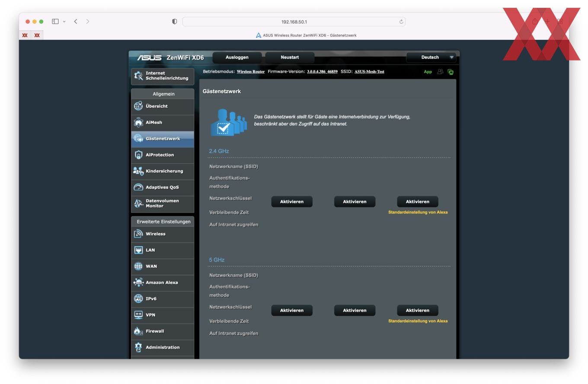Click the 'Gästenetzwerk' page title
Image resolution: width=588 pixels, height=384 pixels.
click(222, 92)
